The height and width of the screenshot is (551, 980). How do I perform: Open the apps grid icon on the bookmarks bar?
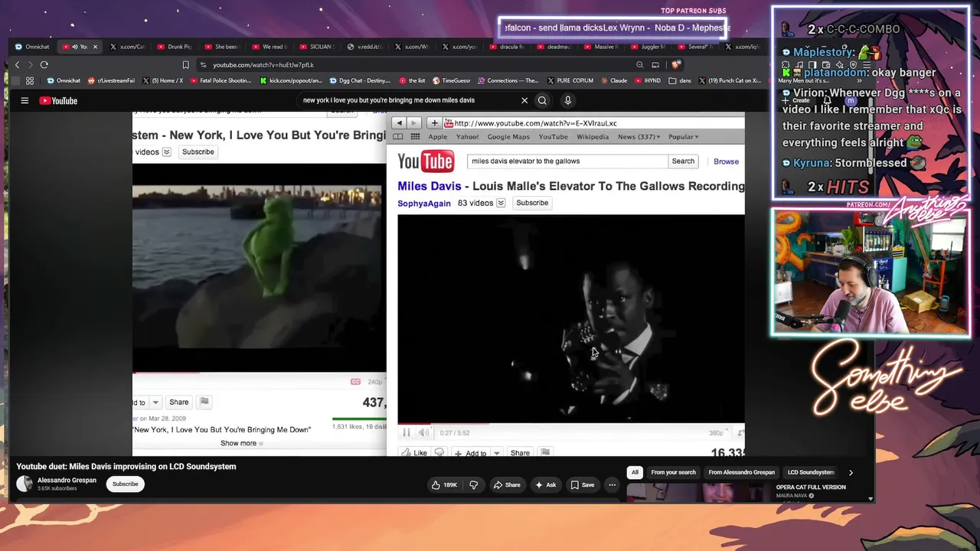(30, 80)
